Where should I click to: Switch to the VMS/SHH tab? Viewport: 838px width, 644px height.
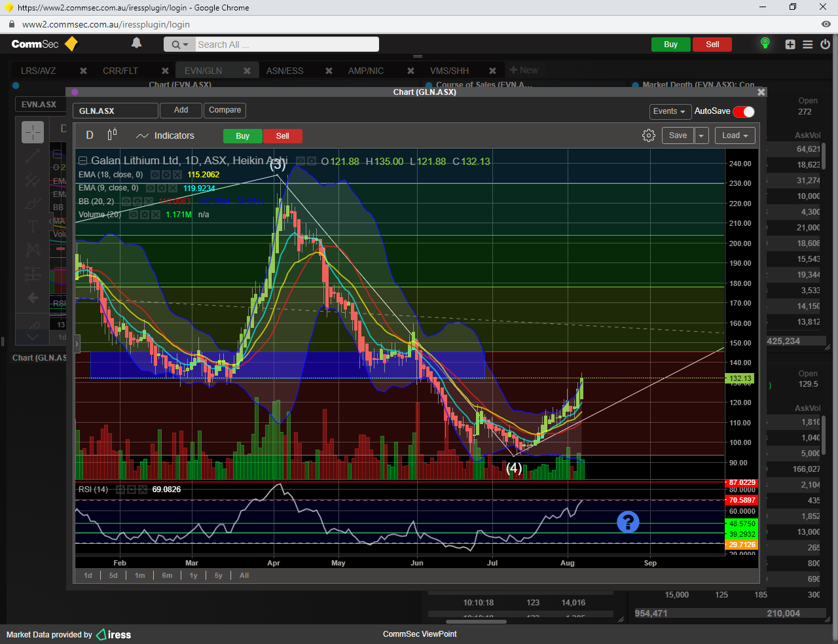tap(449, 71)
